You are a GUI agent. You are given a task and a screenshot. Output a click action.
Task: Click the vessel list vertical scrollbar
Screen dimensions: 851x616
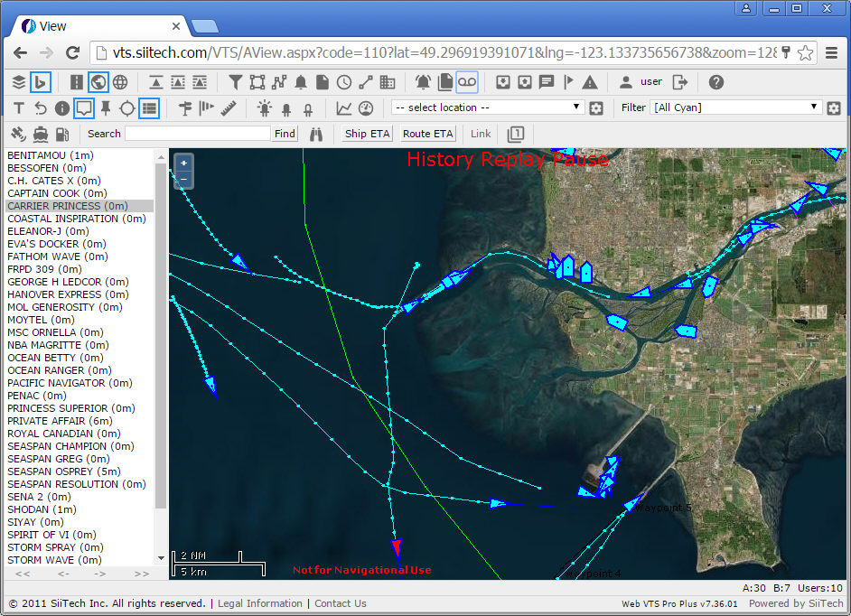(161, 334)
